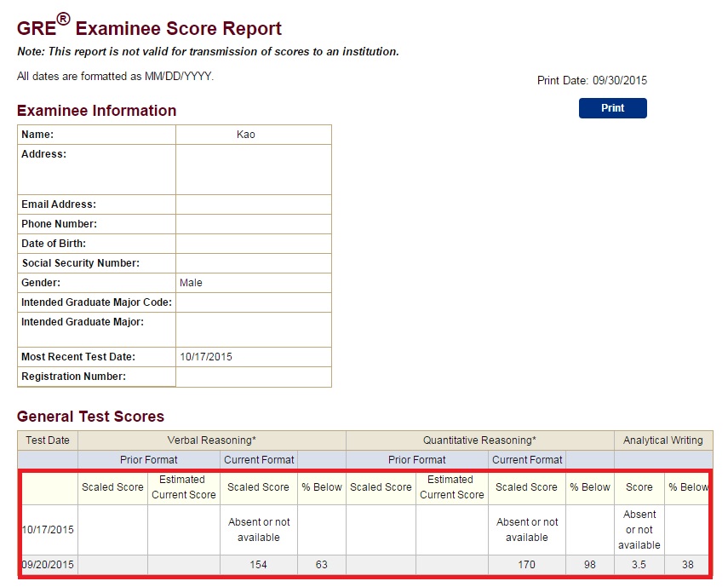Click the 'Registration Number:' label

point(74,377)
